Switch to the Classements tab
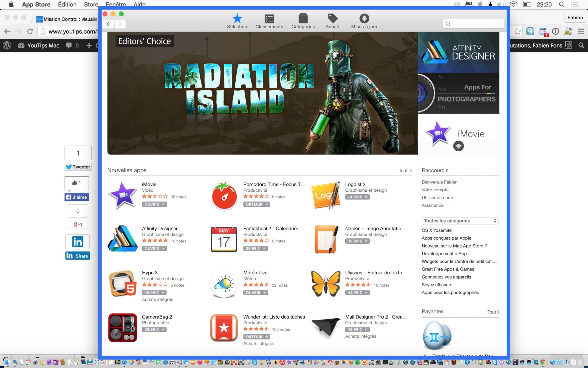 click(269, 22)
